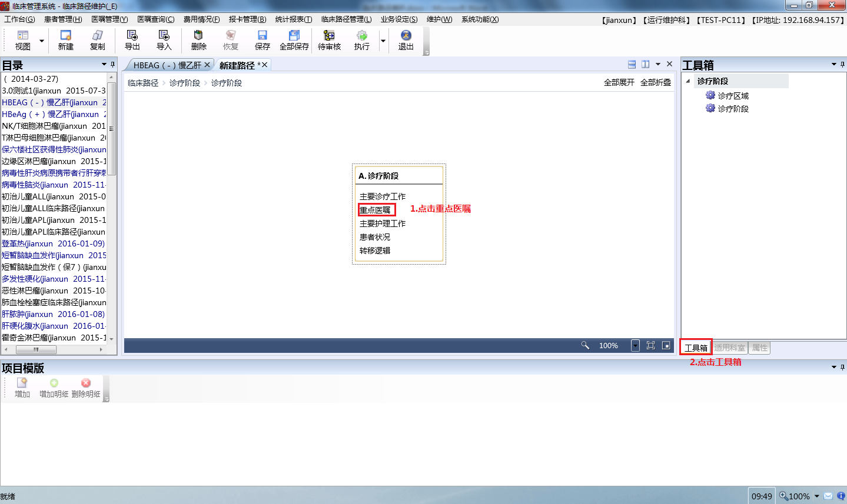Click the canvas overview thumbnail icon
847x504 pixels.
[x=666, y=345]
